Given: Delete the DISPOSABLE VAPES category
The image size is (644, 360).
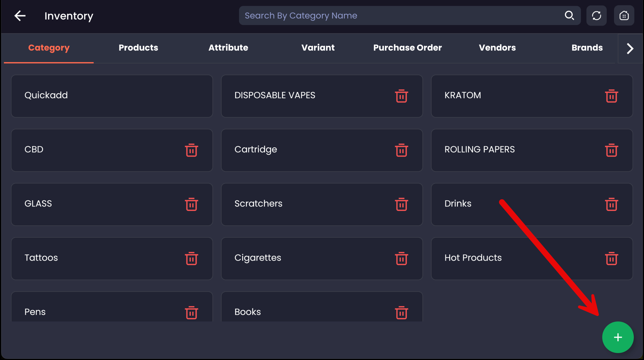Looking at the screenshot, I should pyautogui.click(x=401, y=96).
